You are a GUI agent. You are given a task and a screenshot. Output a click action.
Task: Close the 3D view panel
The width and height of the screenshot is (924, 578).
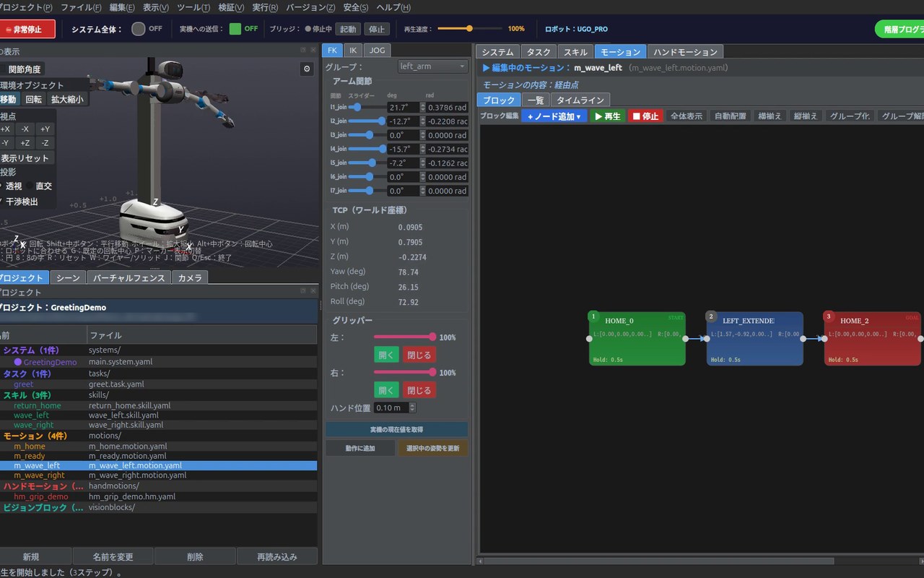(313, 51)
